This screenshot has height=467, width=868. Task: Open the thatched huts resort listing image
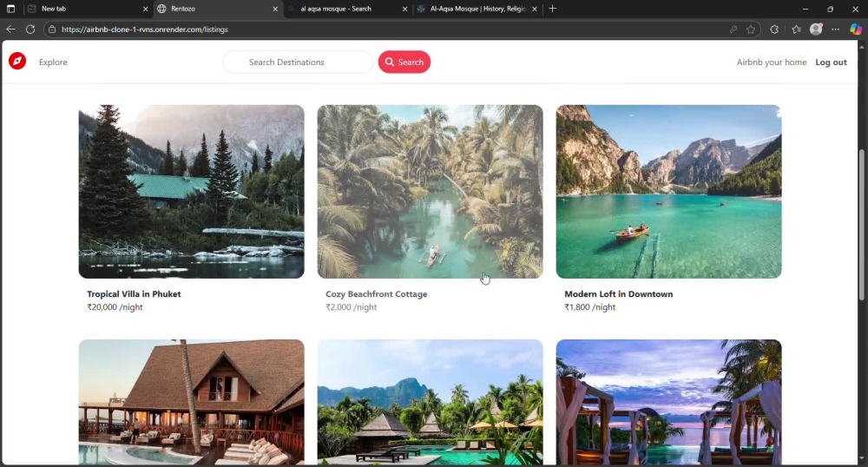click(431, 402)
